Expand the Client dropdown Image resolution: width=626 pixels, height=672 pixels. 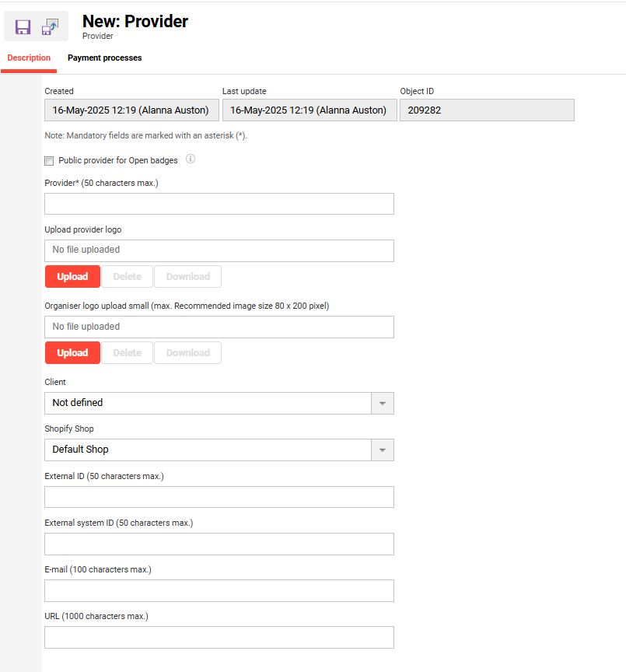click(x=382, y=403)
